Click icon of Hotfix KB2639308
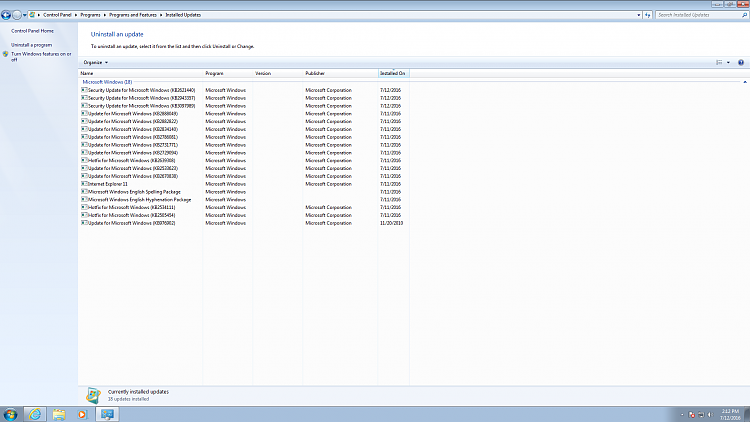This screenshot has height=422, width=750. [84, 160]
